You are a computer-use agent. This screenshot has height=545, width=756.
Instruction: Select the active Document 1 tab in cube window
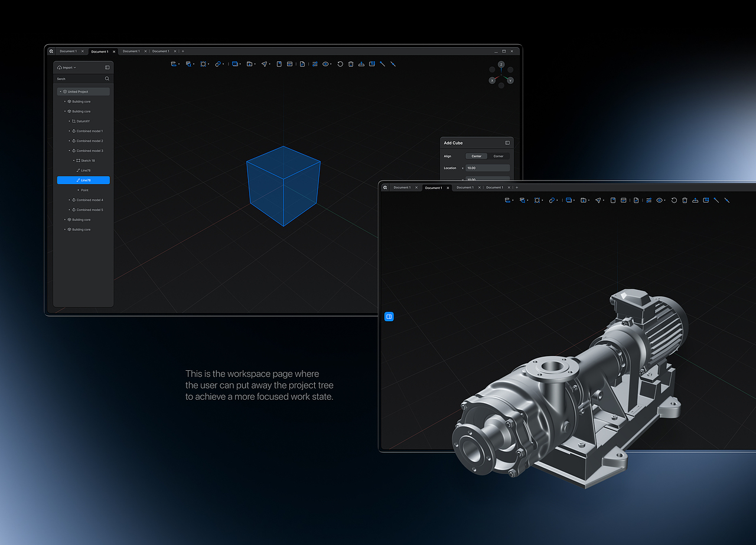(x=102, y=51)
